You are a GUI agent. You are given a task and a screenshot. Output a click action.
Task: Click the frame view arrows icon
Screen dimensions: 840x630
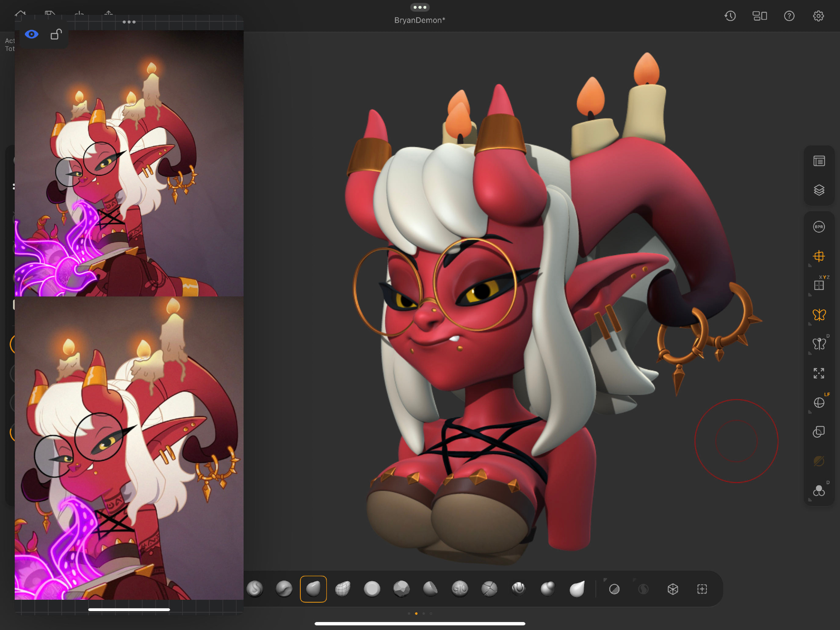click(x=819, y=373)
